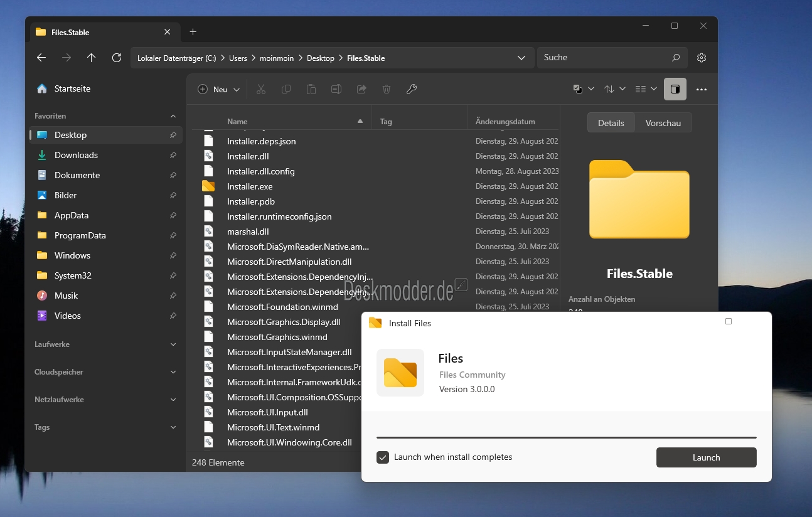Click the installer progress bar
The image size is (812, 517).
click(566, 437)
